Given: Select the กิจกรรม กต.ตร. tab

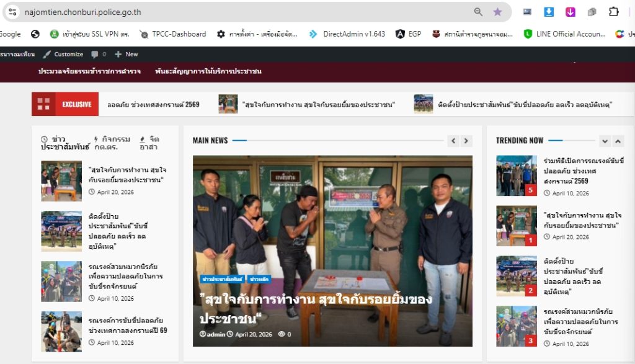Looking at the screenshot, I should [112, 143].
